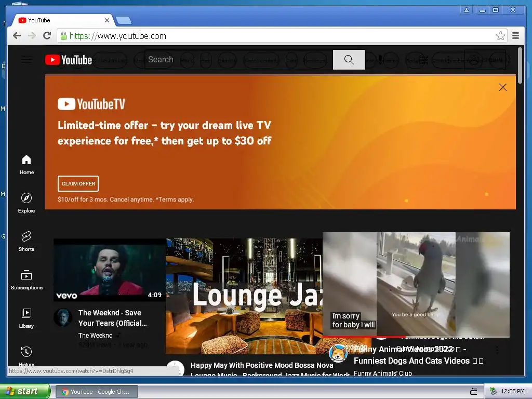Reload the page with the refresh icon

(47, 36)
